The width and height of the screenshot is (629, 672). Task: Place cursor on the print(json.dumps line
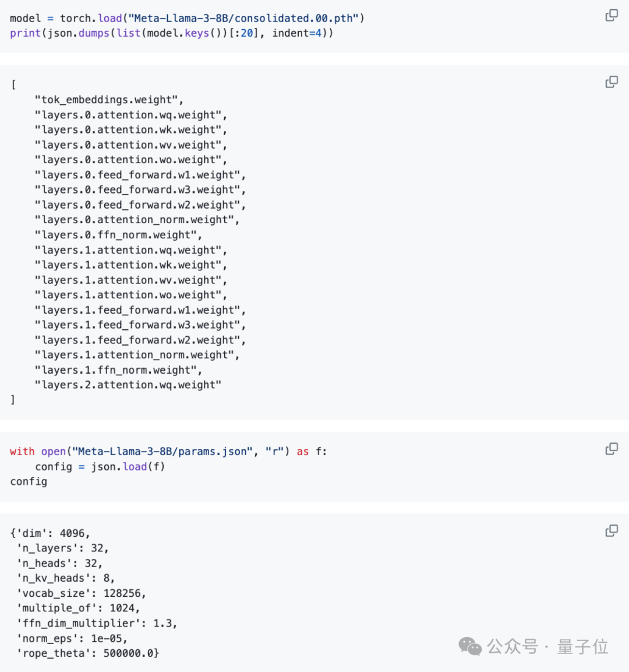point(171,33)
